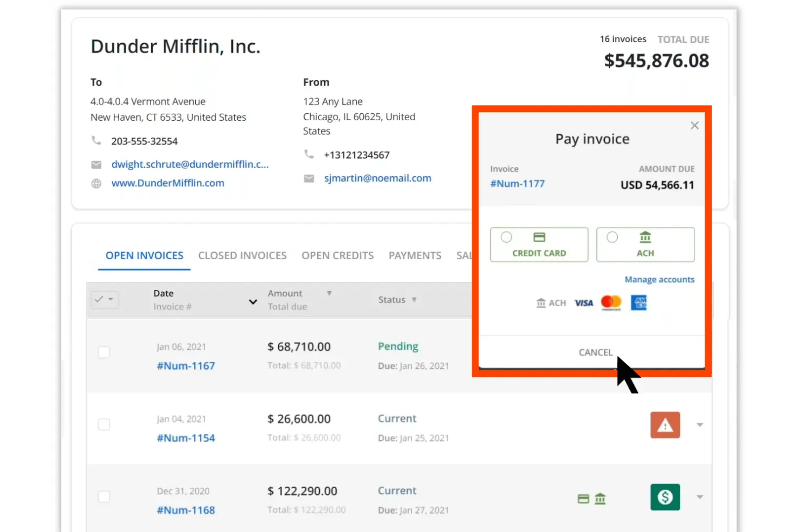Open the Manage accounts link

pyautogui.click(x=659, y=279)
